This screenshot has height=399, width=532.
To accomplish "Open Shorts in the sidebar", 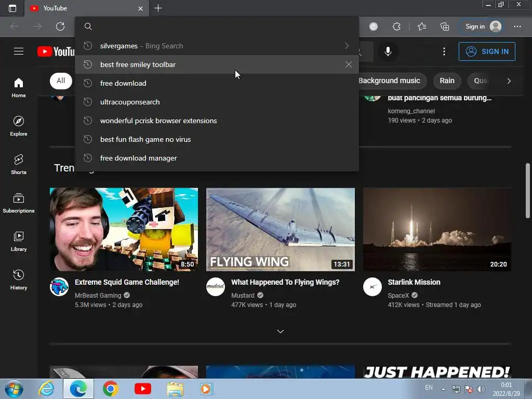I will point(19,164).
